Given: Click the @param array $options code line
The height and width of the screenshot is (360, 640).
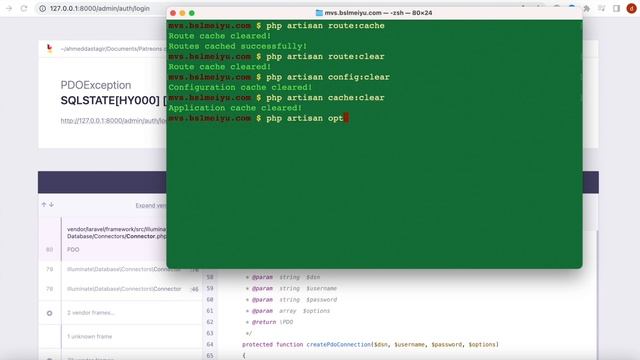Looking at the screenshot, I should pos(288,311).
